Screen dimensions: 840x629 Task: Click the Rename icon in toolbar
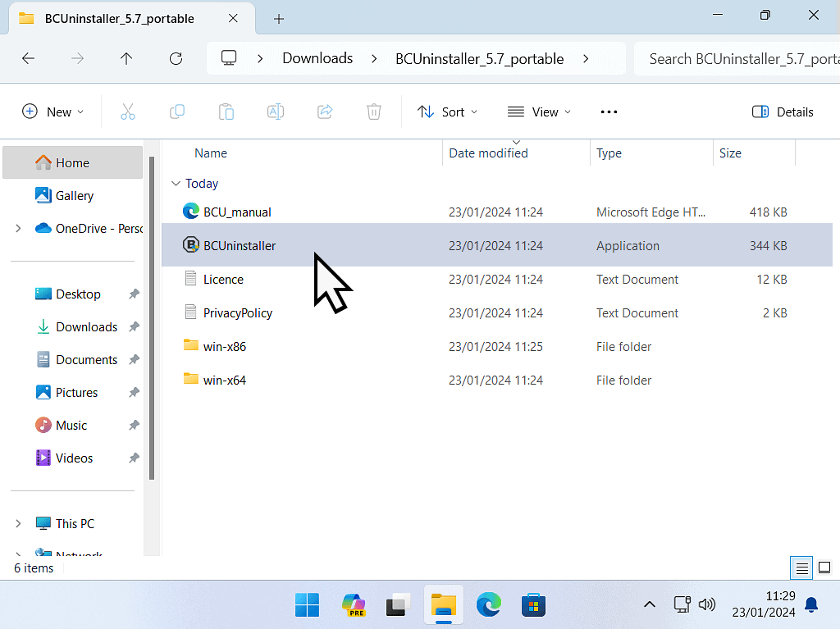pos(276,112)
